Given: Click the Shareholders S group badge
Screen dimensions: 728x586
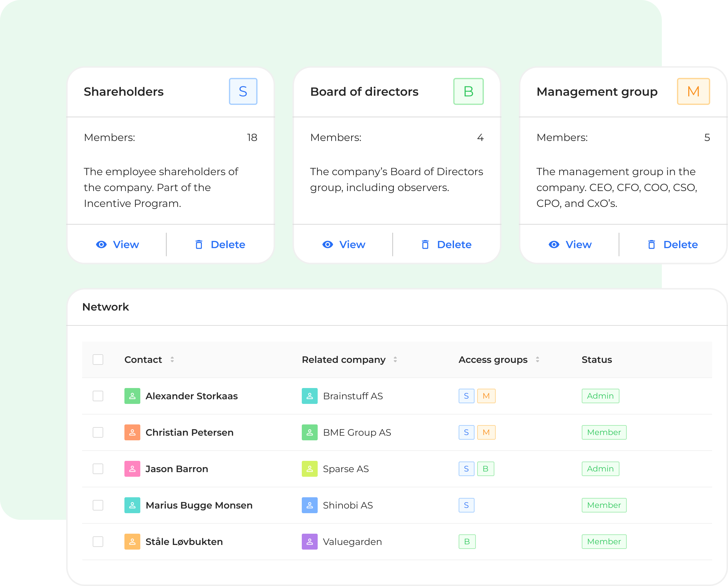Looking at the screenshot, I should (x=243, y=91).
